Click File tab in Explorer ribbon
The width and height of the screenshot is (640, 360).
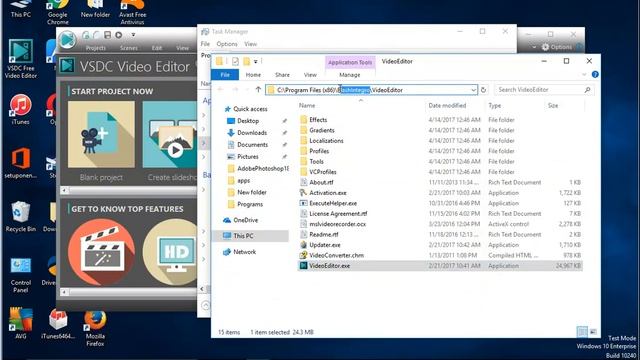(x=225, y=75)
